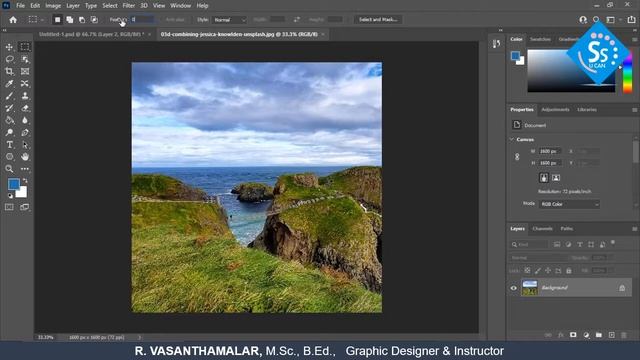Toggle the width-height link in Canvas
Image resolution: width=640 pixels, height=360 pixels.
(517, 157)
